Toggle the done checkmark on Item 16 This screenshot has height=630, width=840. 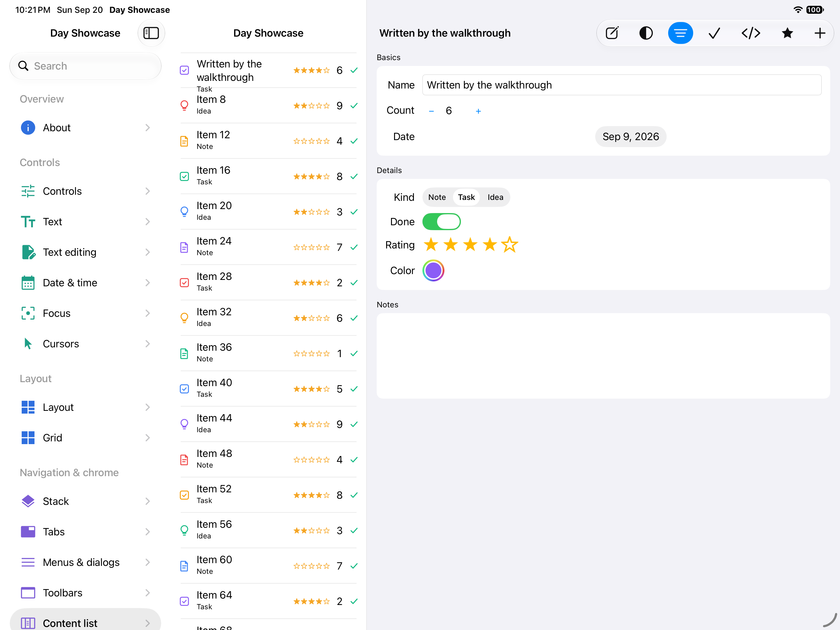(354, 176)
